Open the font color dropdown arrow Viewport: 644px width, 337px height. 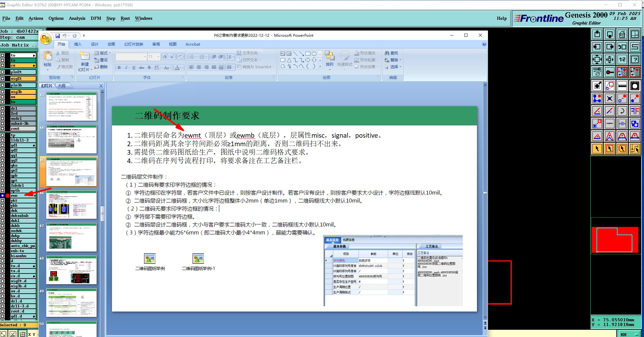click(182, 67)
